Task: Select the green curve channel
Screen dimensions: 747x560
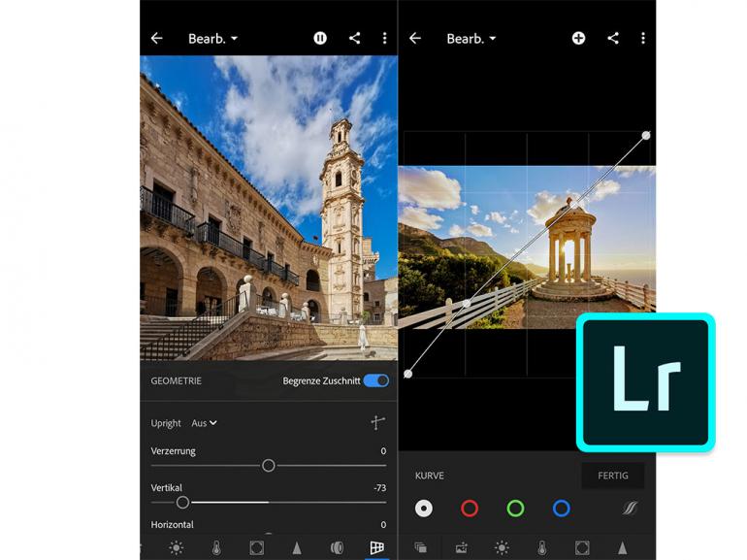Action: 515,508
